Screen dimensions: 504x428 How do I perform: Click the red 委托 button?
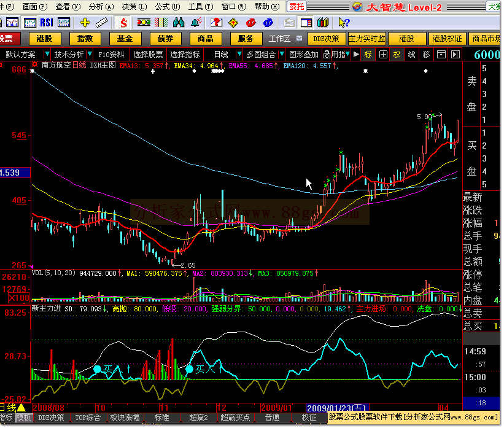point(297,6)
